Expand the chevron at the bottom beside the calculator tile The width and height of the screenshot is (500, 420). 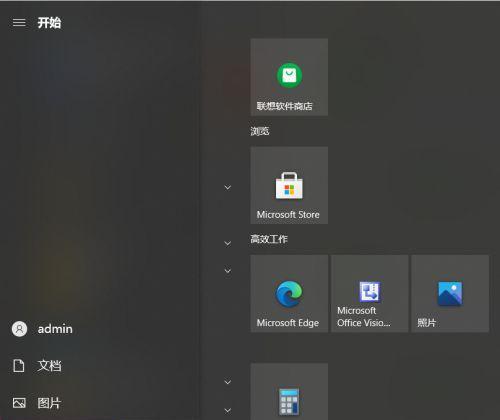coord(228,410)
